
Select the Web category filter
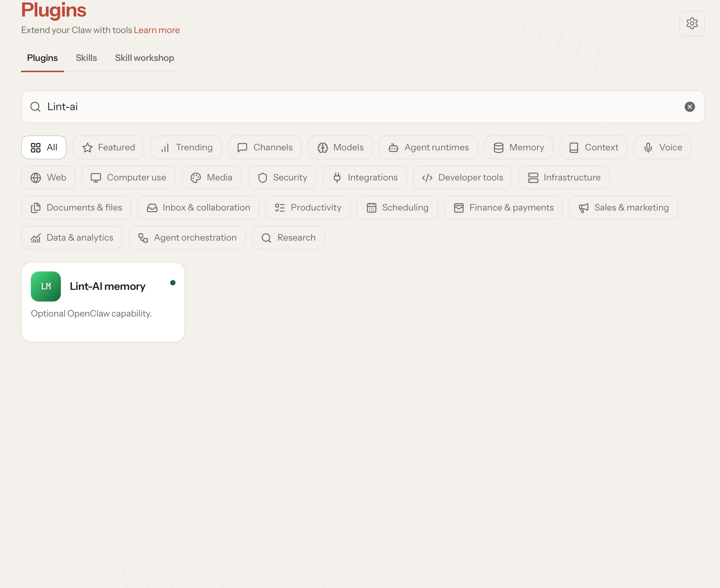pyautogui.click(x=48, y=177)
